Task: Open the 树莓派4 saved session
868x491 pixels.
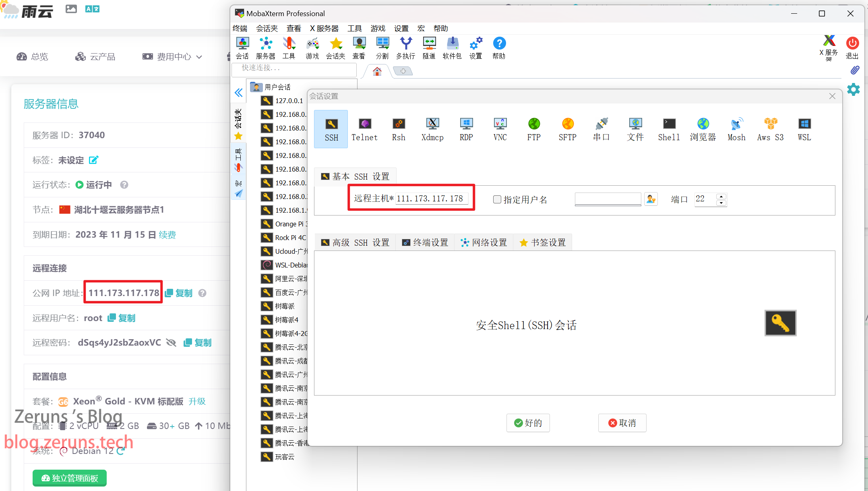Action: click(286, 320)
